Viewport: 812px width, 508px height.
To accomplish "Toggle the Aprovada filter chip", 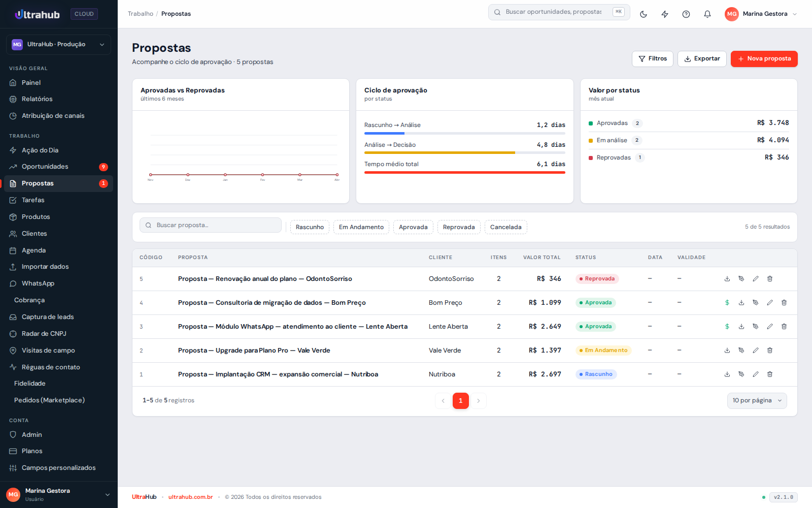I will coord(413,227).
